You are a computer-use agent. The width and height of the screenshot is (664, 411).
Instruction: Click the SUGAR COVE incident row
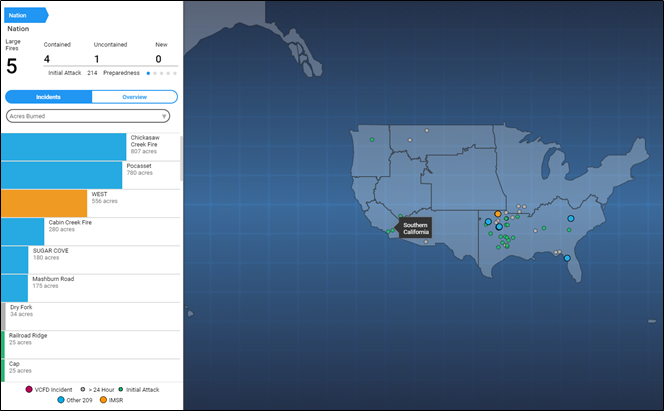click(x=91, y=260)
